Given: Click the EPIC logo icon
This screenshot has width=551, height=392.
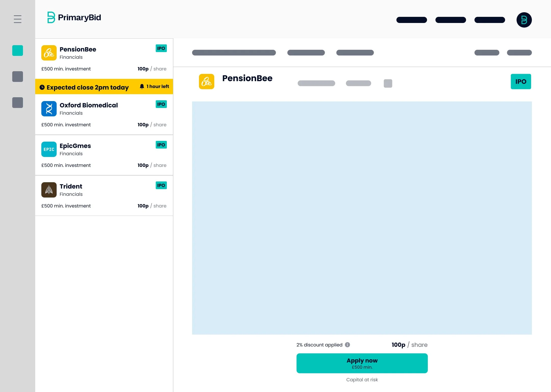Looking at the screenshot, I should coord(49,149).
